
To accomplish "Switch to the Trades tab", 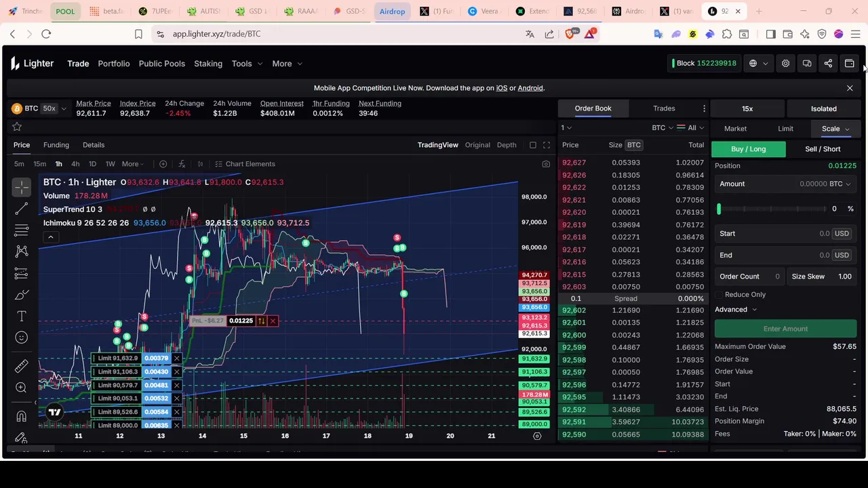I will click(x=664, y=108).
